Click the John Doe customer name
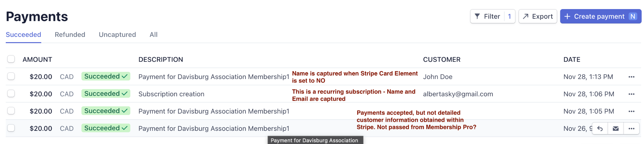This screenshot has width=644, height=144. [438, 77]
